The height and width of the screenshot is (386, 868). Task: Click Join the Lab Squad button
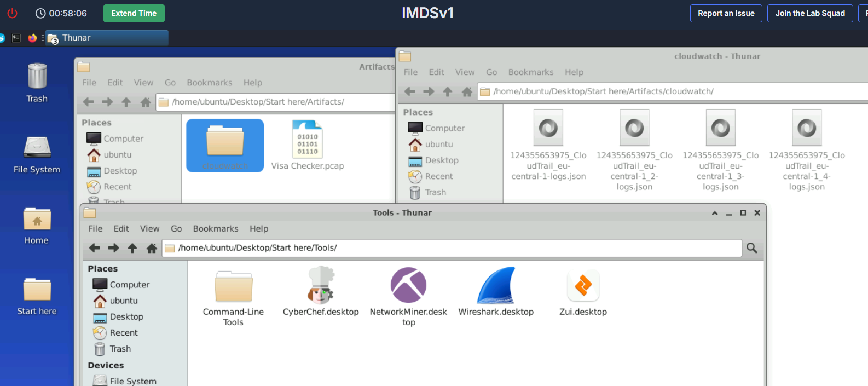[x=810, y=13]
